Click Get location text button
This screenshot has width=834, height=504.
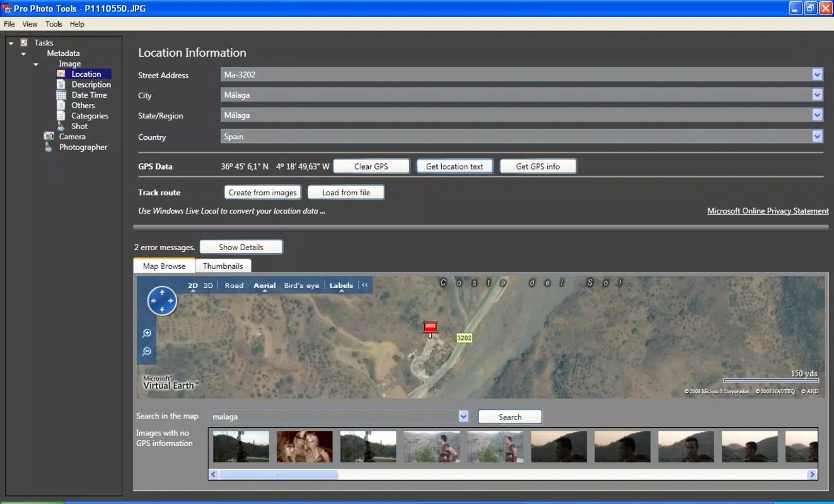coord(455,166)
